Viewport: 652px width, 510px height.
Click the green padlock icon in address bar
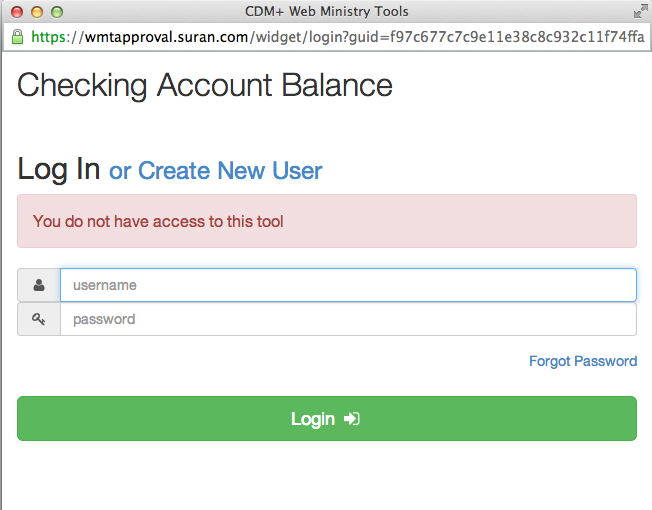16,38
